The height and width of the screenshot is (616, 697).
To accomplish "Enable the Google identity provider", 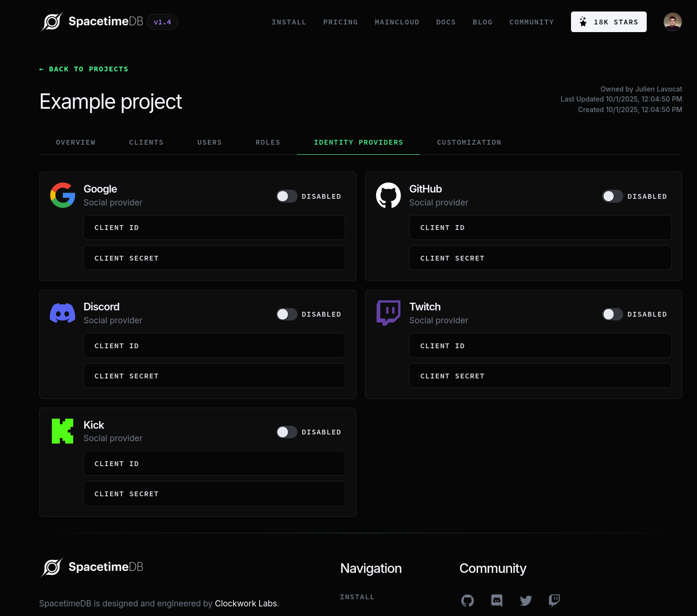I will coord(286,196).
